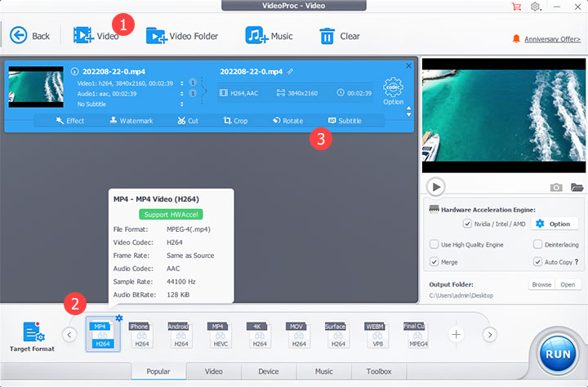Click the Support HWAccel badge
This screenshot has height=387, width=588.
(x=171, y=214)
